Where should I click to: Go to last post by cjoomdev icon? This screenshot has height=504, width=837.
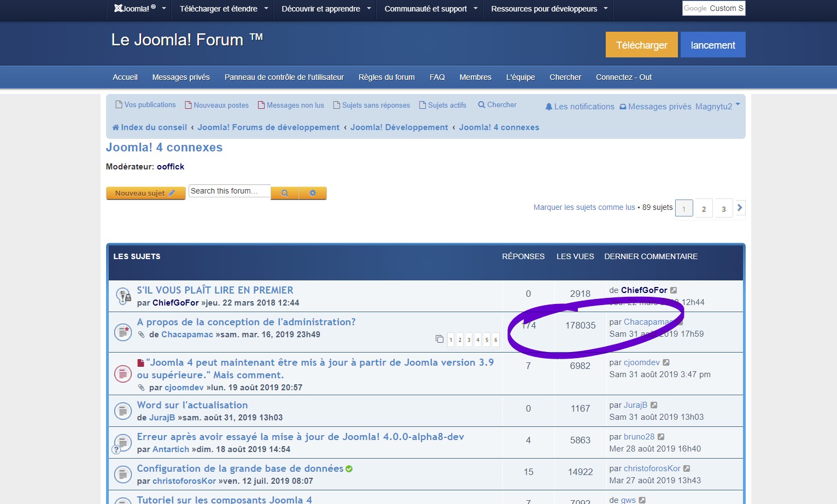coord(666,362)
